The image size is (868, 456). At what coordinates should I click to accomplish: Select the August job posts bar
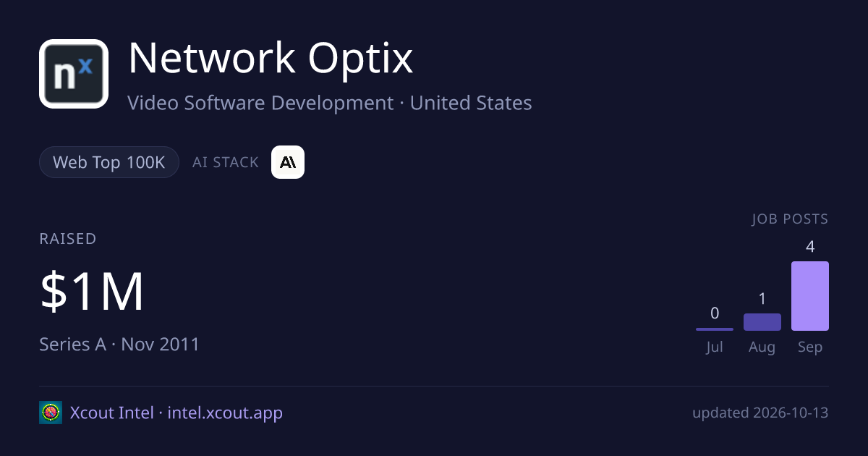click(x=762, y=322)
